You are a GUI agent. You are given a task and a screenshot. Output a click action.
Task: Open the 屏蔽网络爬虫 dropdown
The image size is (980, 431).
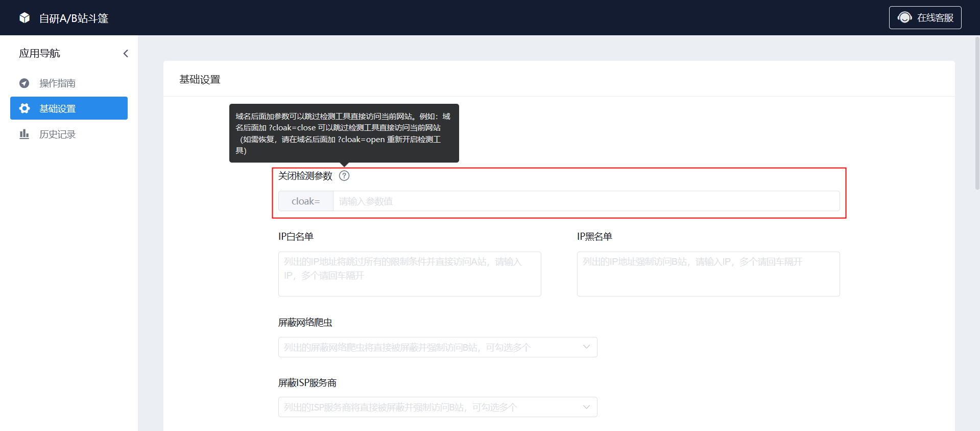(x=438, y=347)
